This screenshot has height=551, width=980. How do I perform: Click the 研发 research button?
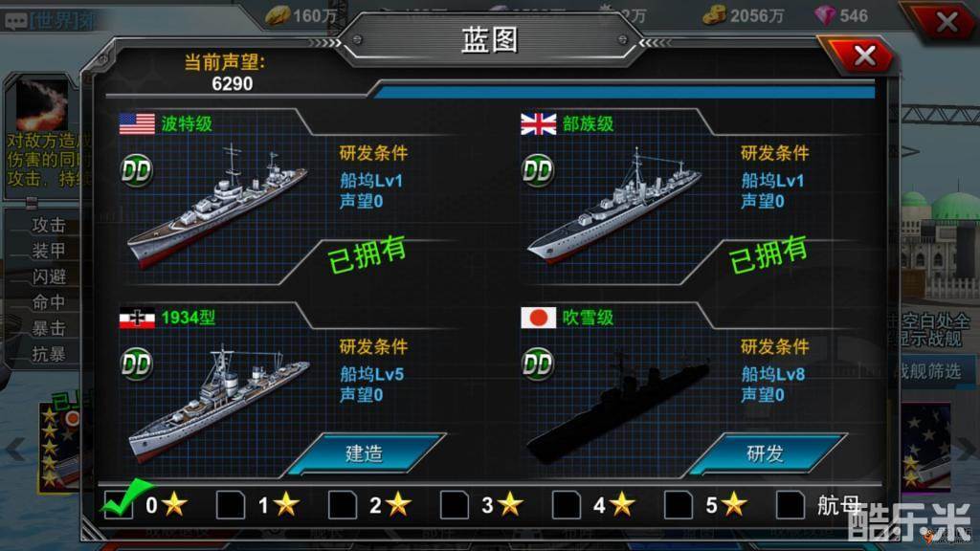[x=767, y=452]
